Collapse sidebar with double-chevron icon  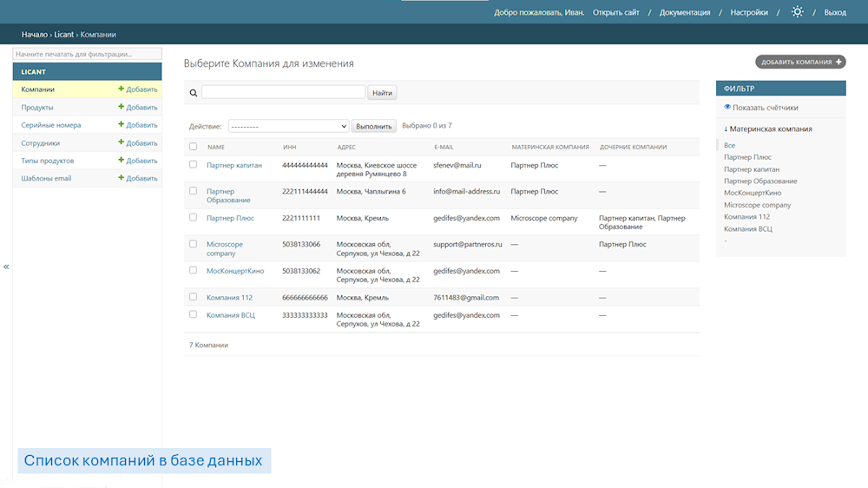(6, 267)
